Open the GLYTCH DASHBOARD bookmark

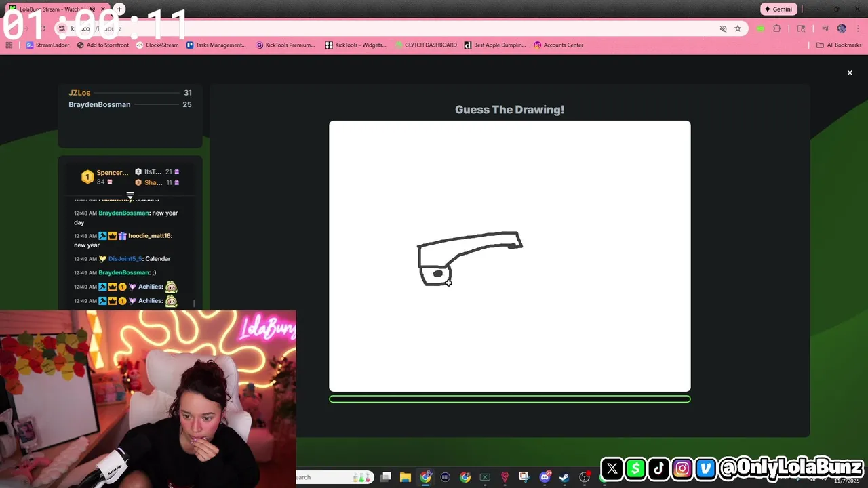coord(426,45)
